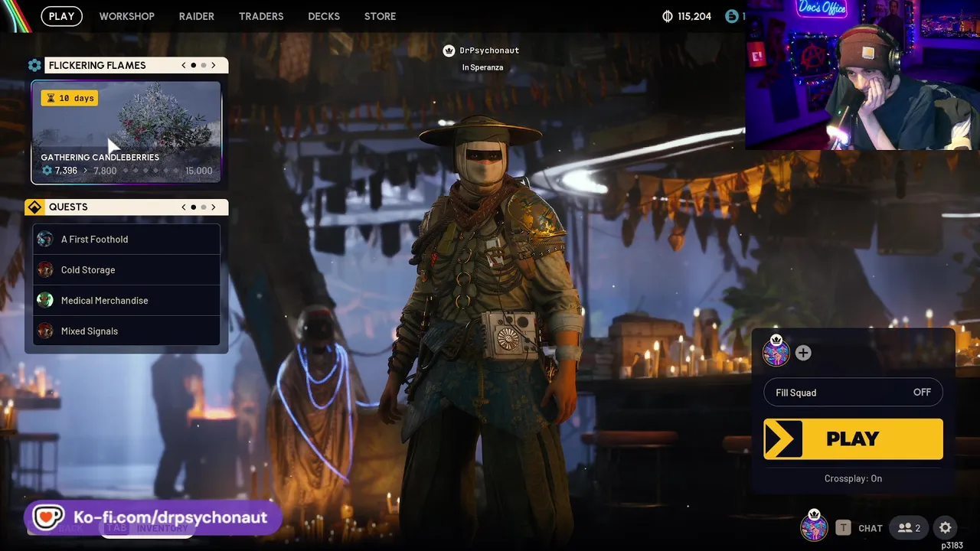The width and height of the screenshot is (980, 551).
Task: Click the blue premium currency icon
Action: click(732, 16)
